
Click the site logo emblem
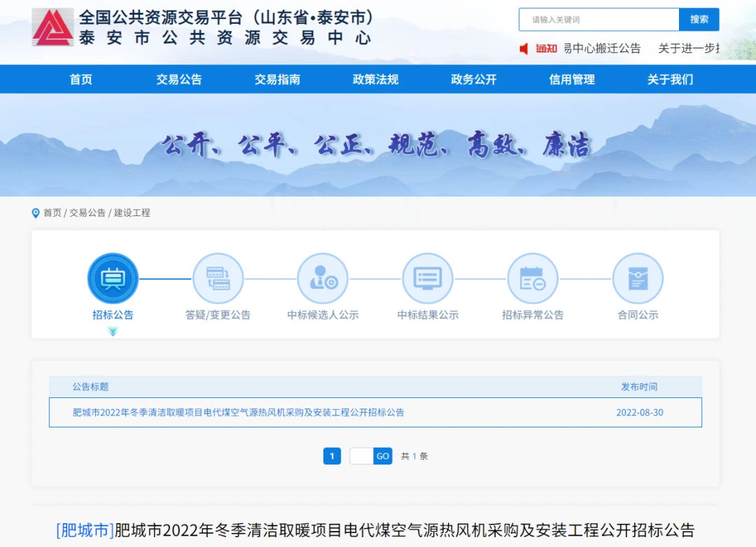pyautogui.click(x=52, y=27)
